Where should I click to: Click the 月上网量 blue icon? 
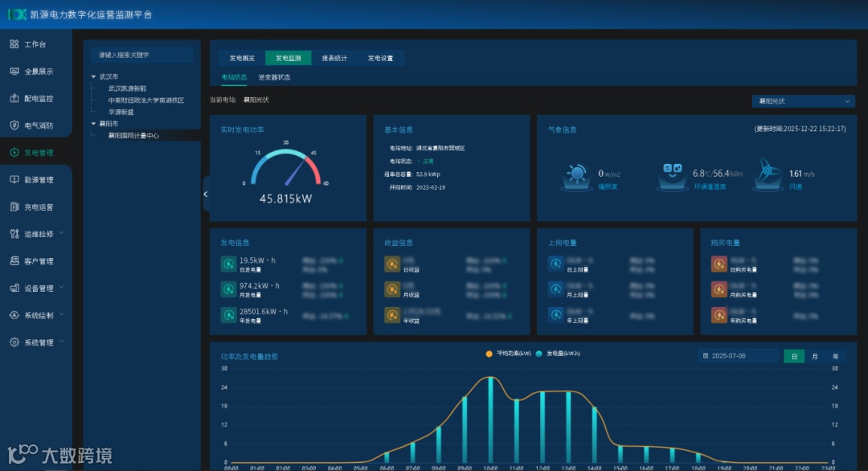[x=556, y=289]
